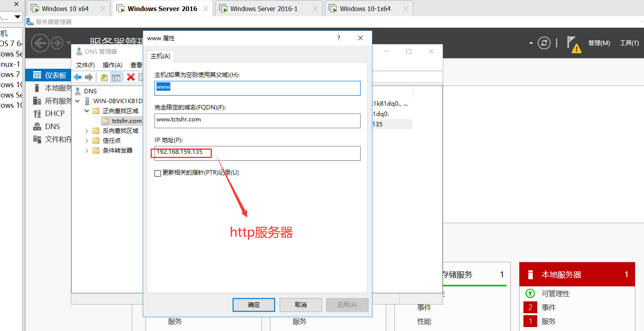The width and height of the screenshot is (644, 331).
Task: Click the up-one-level folder icon in DNS toolbar
Action: [x=104, y=77]
